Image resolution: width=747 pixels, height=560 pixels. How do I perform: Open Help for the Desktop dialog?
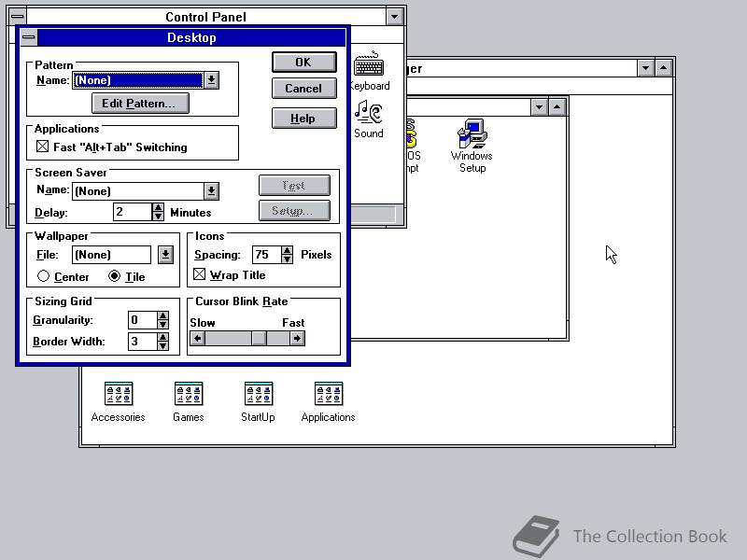click(x=304, y=119)
